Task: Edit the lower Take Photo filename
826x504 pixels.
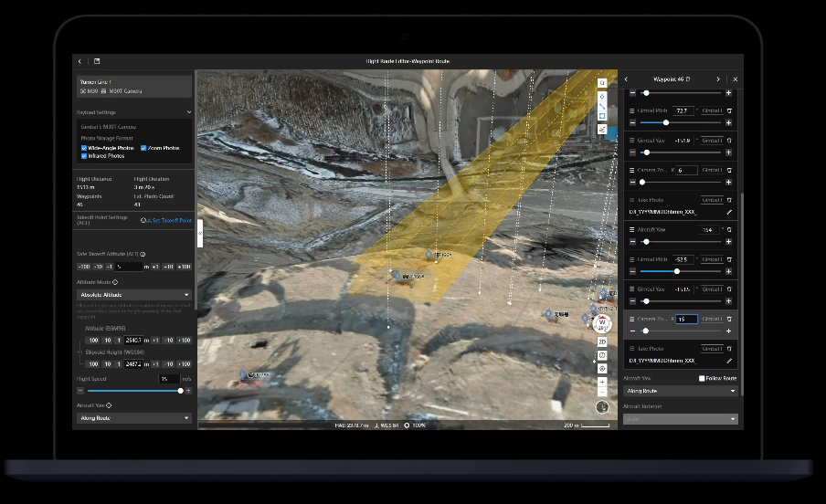Action: [729, 362]
